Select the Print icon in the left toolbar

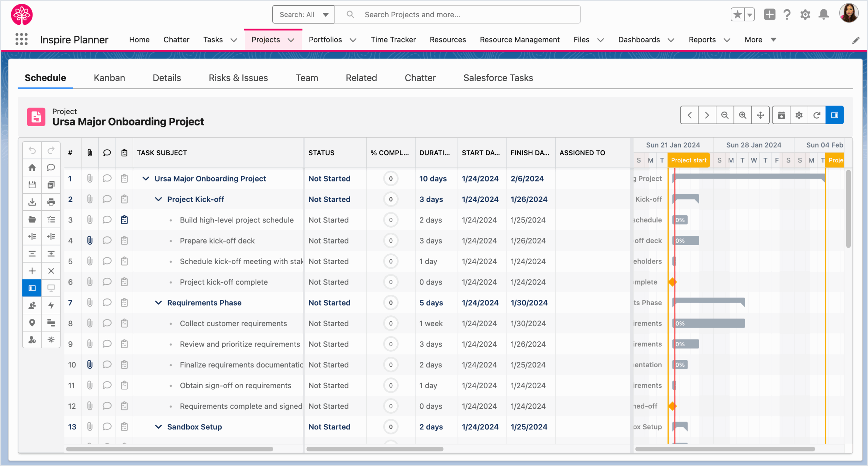[x=51, y=202]
